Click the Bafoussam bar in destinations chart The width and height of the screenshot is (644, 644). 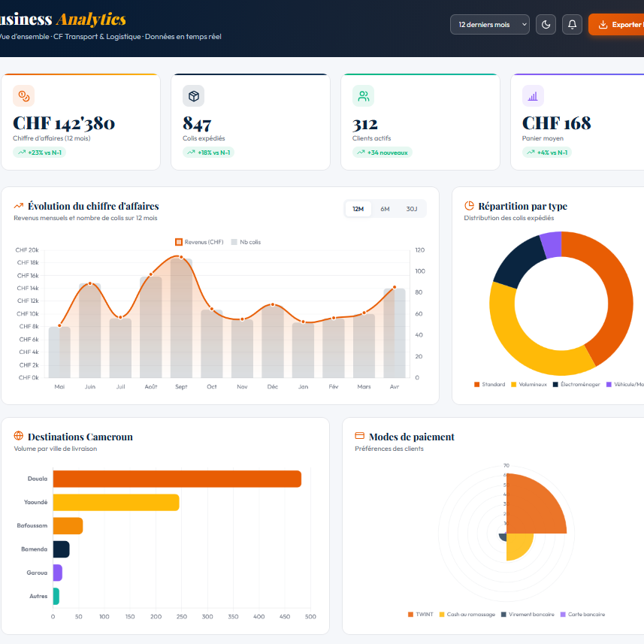tap(68, 526)
